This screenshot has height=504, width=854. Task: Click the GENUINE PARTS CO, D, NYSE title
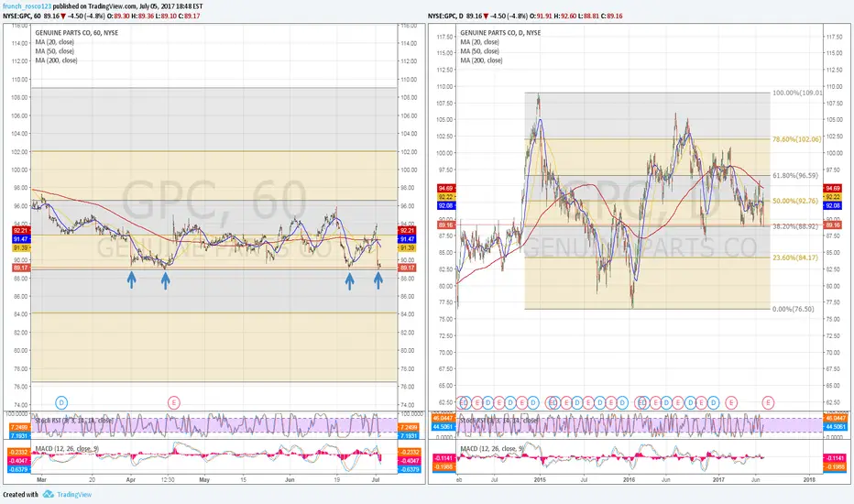click(500, 33)
